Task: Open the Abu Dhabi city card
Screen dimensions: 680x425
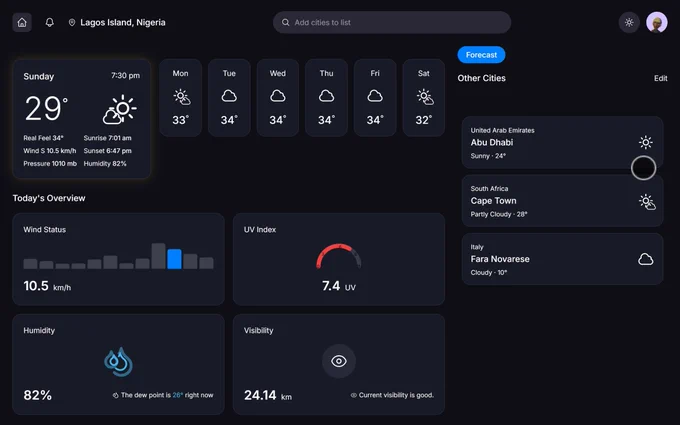Action: tap(562, 142)
